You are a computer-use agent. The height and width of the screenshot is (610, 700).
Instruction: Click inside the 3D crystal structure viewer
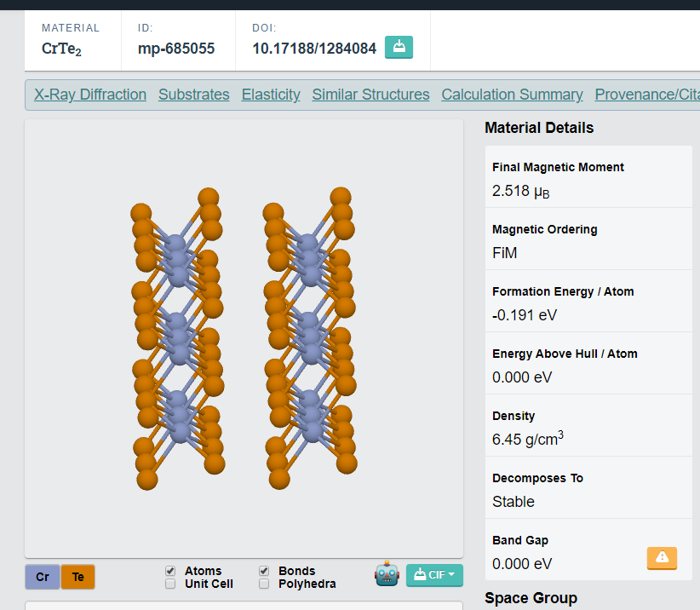tap(244, 341)
